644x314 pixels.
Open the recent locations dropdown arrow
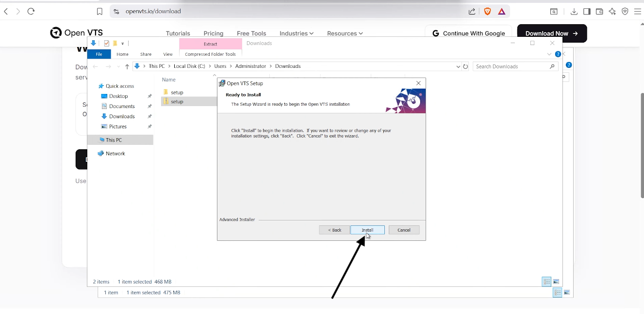tap(118, 66)
